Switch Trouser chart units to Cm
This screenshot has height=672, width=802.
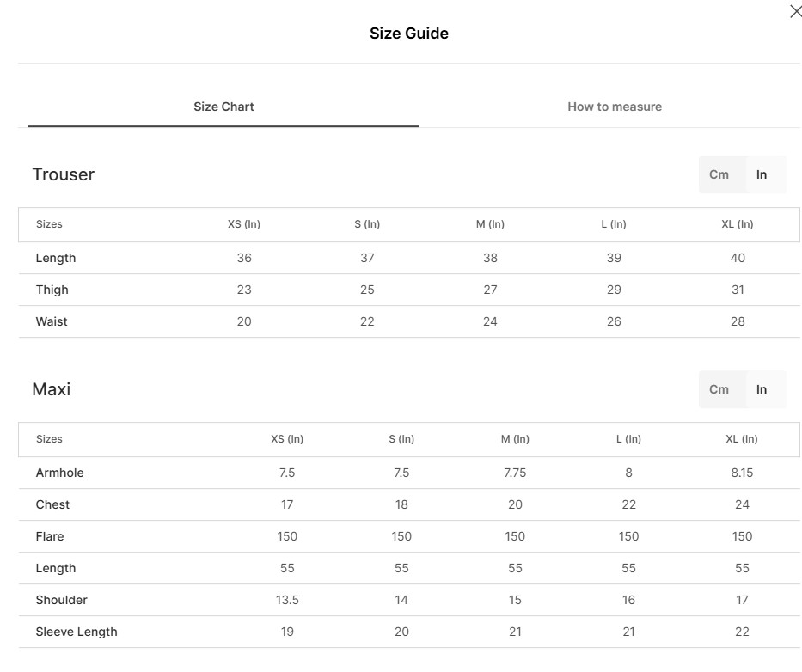[x=719, y=174]
